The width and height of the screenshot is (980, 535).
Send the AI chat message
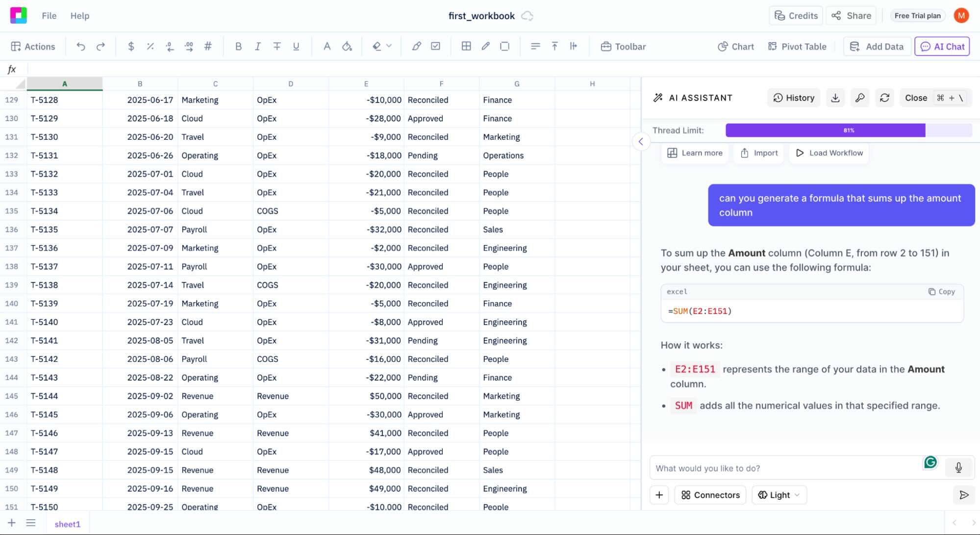964,495
